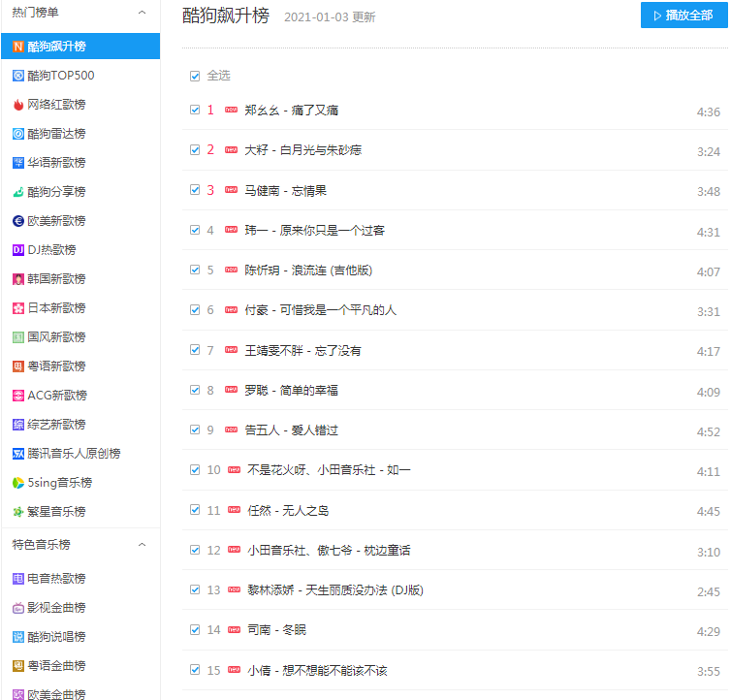Click the 腾讯音乐人原创榜 icon
Viewport: 731px width, 700px height.
tap(17, 454)
